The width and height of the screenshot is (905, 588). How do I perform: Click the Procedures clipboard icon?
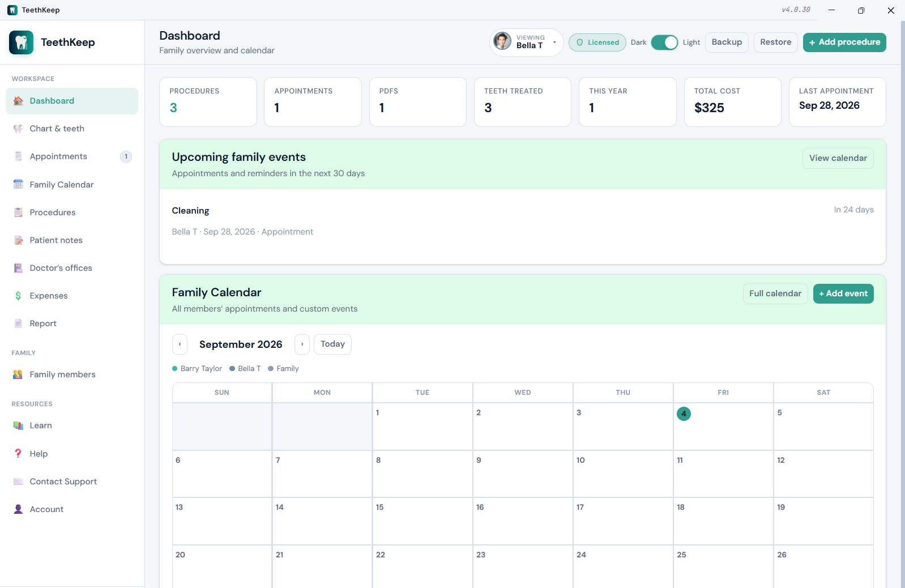tap(18, 212)
